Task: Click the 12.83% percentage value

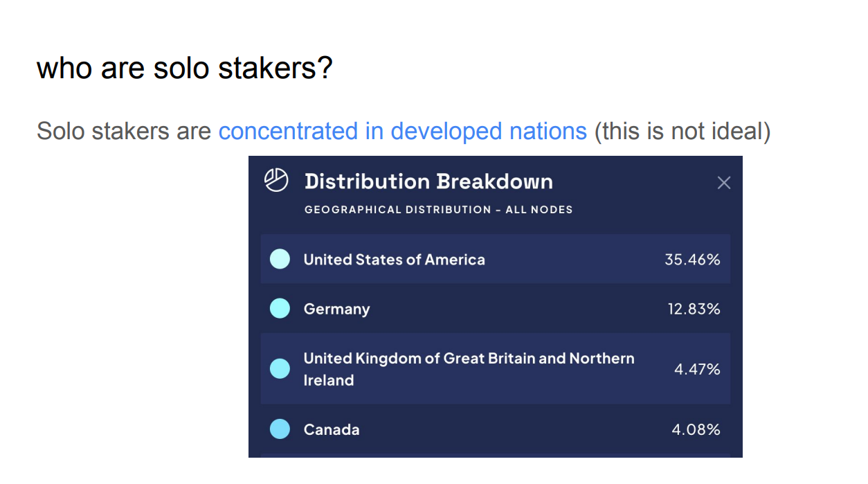Action: (694, 309)
